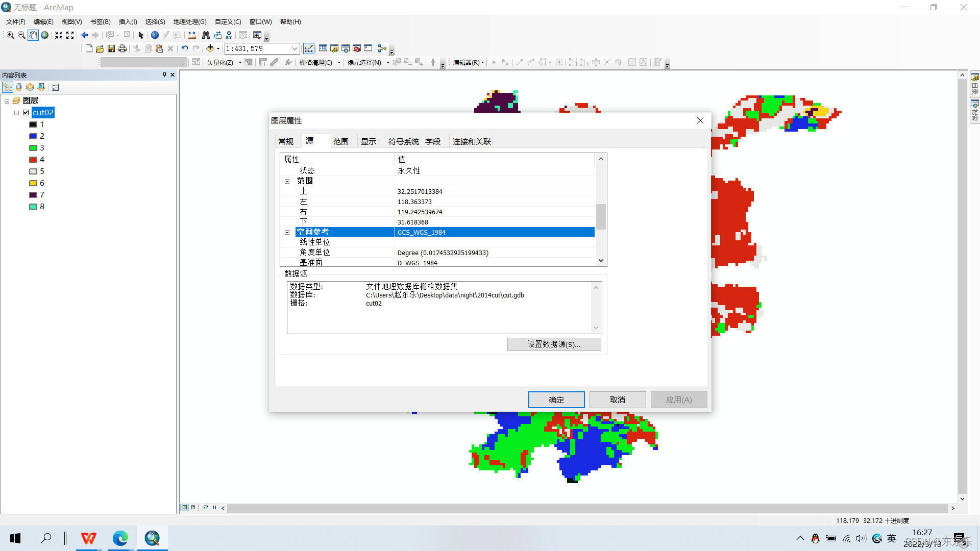Viewport: 980px width, 551px height.
Task: Open the 地理处理 menu
Action: click(190, 21)
